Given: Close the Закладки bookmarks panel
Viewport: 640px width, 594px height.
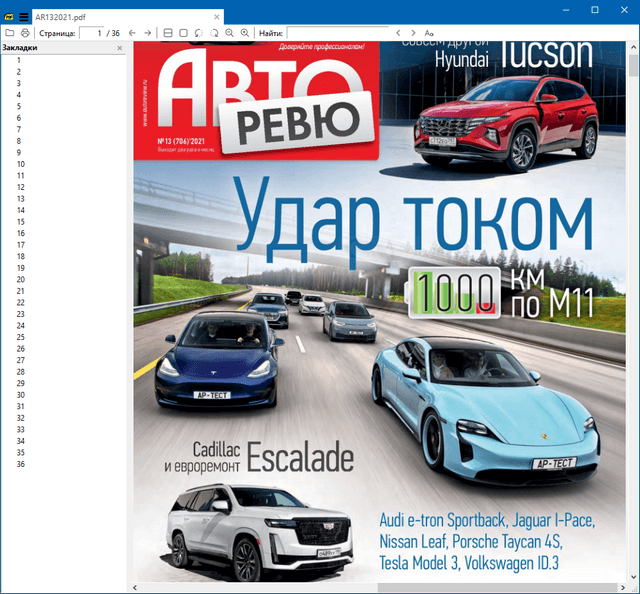Looking at the screenshot, I should (120, 47).
